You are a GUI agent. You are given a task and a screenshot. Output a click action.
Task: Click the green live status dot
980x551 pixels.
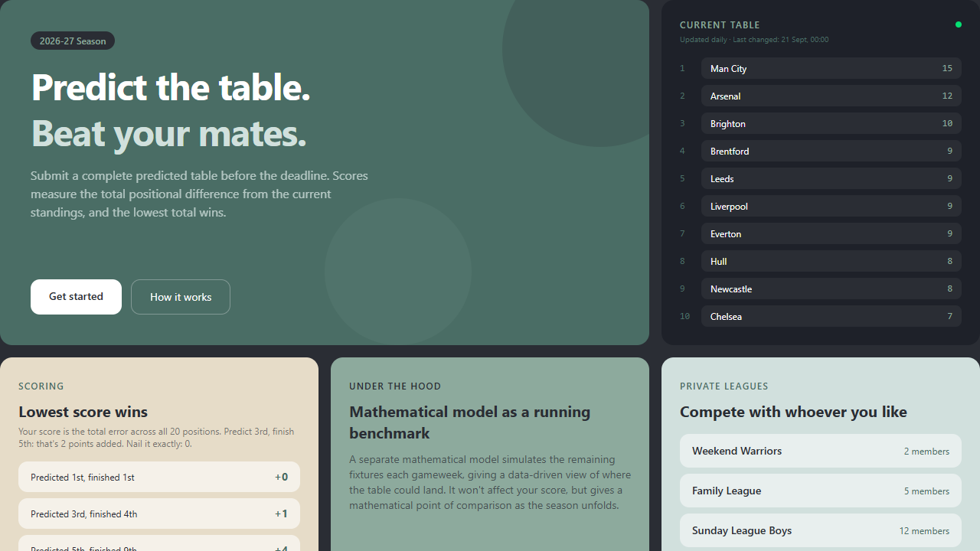click(x=958, y=24)
